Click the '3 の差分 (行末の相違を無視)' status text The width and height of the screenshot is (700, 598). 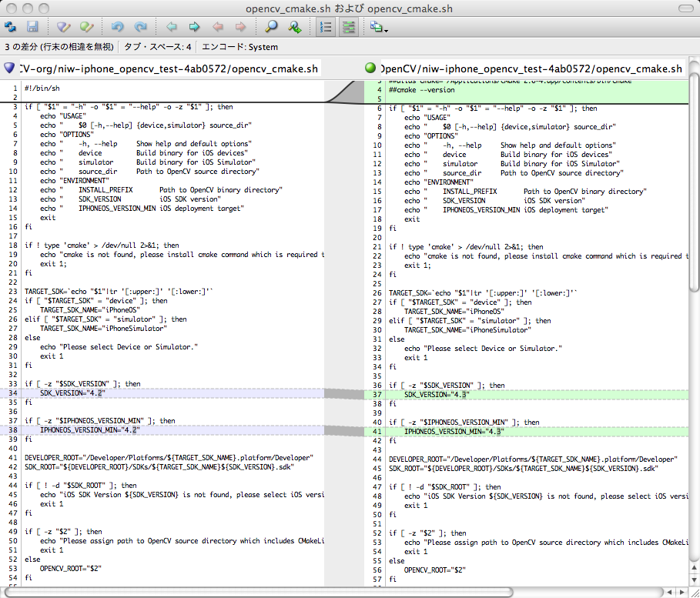(59, 47)
